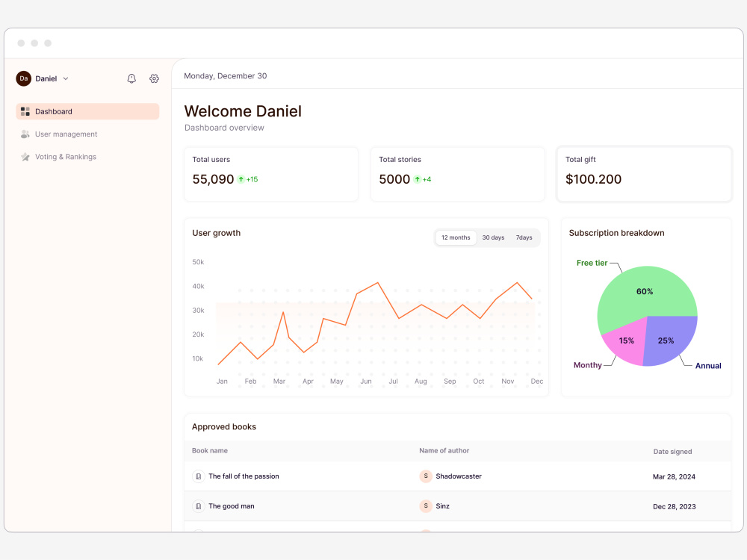Click the Approved books heading
The width and height of the screenshot is (747, 560).
click(224, 426)
